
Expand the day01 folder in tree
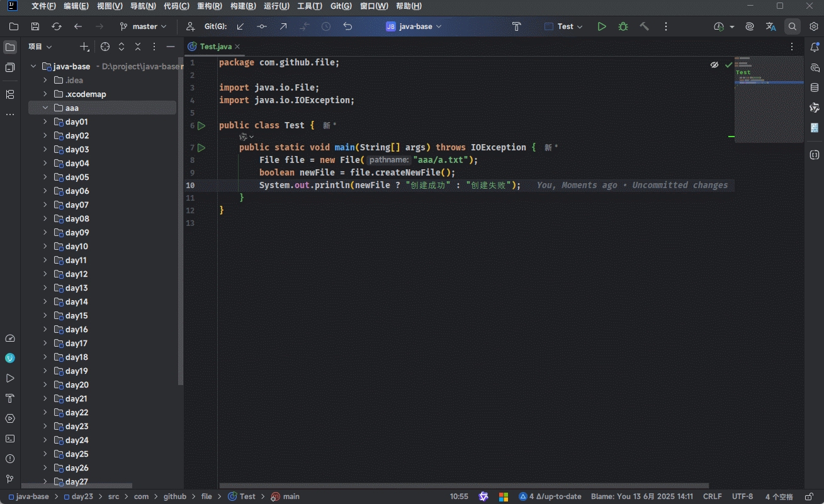pos(45,121)
